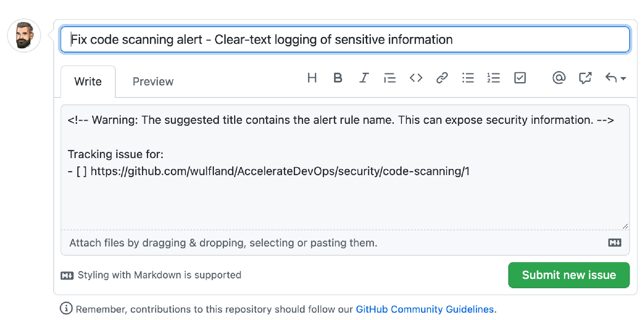Submit the new issue
Screen dimensions: 644x320
click(569, 275)
